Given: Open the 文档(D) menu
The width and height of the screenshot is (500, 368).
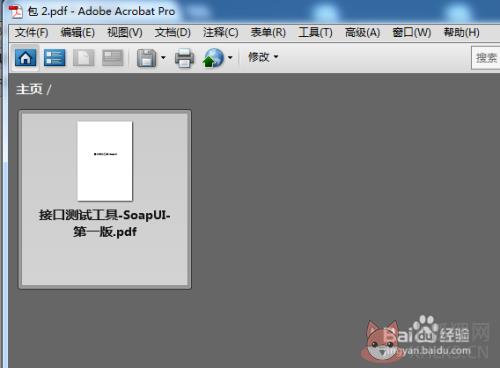Looking at the screenshot, I should tap(172, 32).
